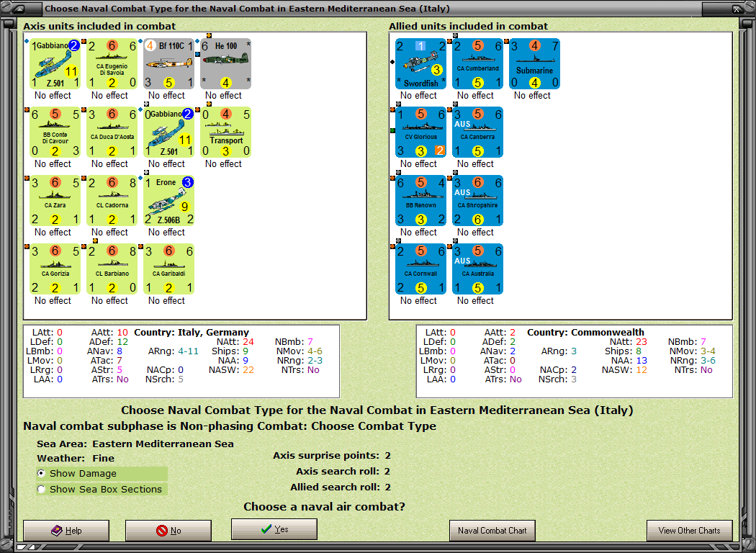Click View Other Charts button
Screen dimensions: 756x553
[x=690, y=531]
